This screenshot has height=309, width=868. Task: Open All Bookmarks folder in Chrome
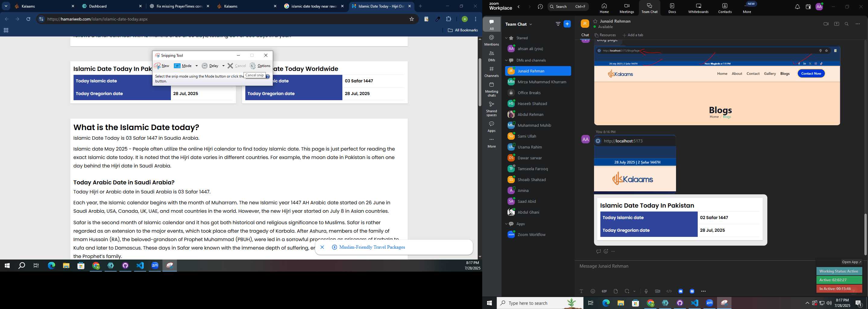click(x=463, y=30)
